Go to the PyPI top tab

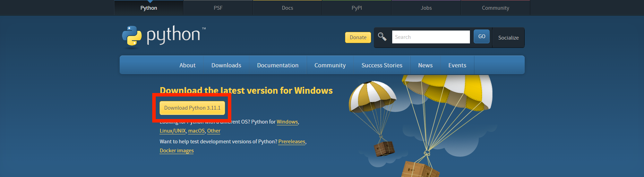tap(357, 8)
